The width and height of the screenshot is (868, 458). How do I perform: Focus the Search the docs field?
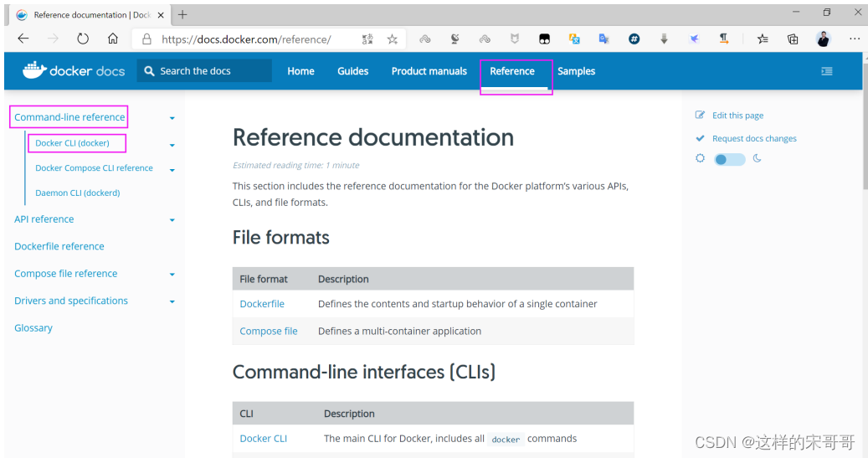point(204,71)
